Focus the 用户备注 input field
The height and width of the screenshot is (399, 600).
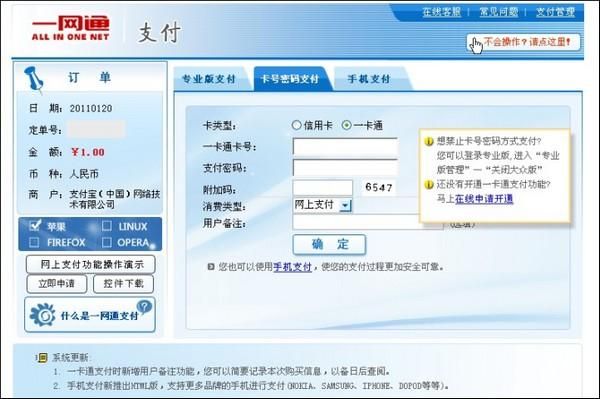(x=368, y=222)
